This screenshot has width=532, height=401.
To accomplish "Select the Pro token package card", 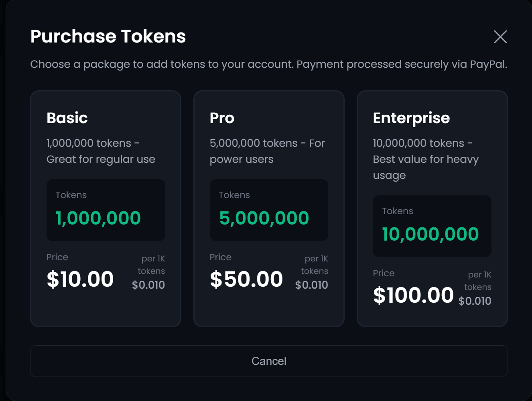I will coord(269,209).
